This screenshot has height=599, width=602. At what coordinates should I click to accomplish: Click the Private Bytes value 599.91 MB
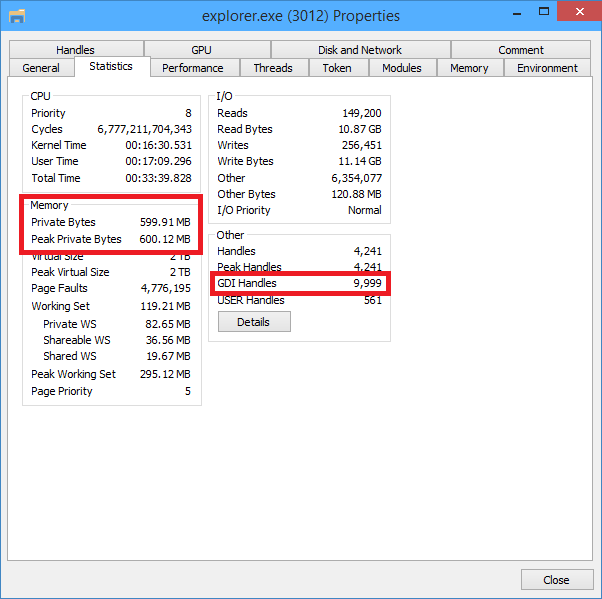pyautogui.click(x=165, y=222)
